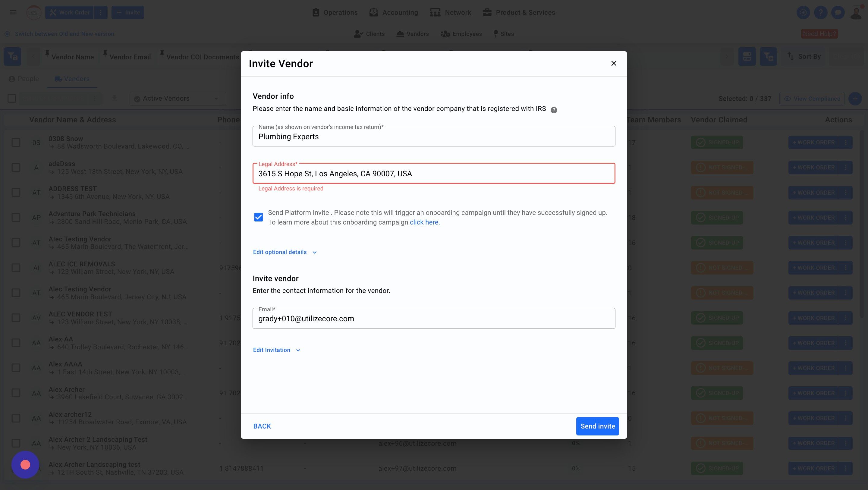Screen dimensions: 868x490
Task: Click the add filter icon near Sort By
Action: pos(768,56)
